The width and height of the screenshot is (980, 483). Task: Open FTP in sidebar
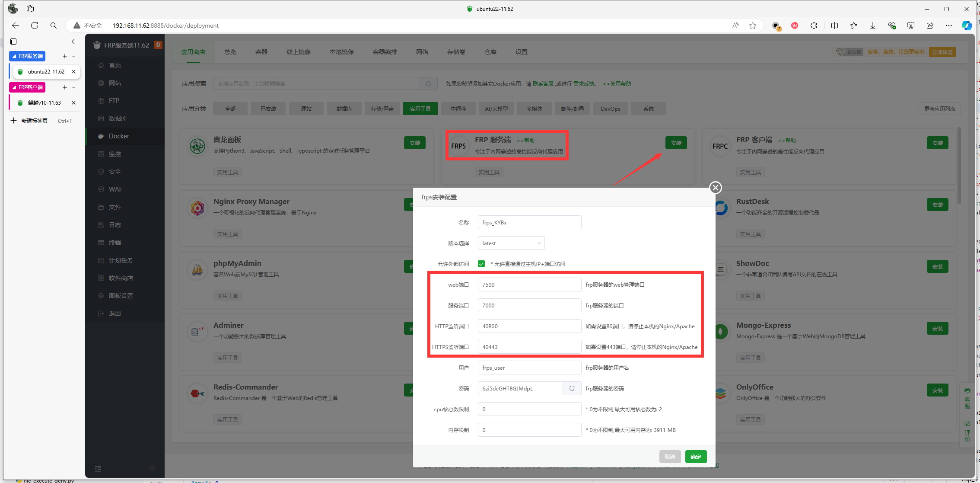coord(114,101)
